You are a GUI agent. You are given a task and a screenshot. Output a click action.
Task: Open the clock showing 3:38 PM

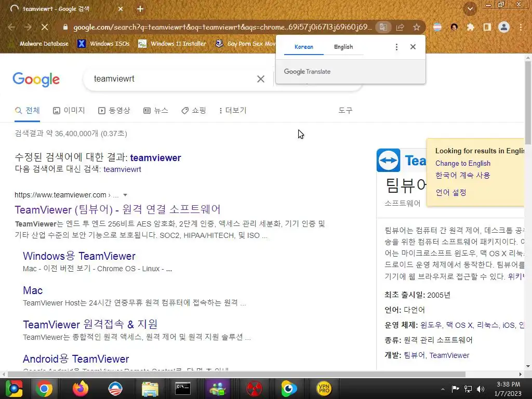[x=508, y=389]
